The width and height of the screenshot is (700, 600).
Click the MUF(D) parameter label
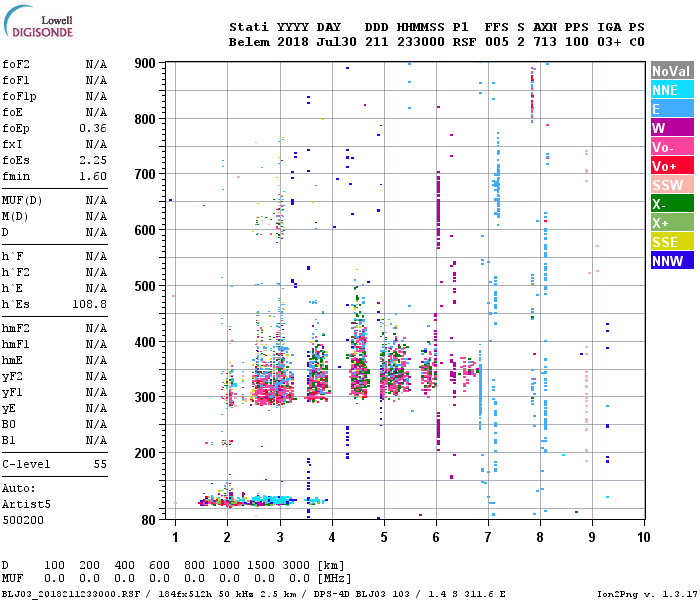[x=22, y=200]
